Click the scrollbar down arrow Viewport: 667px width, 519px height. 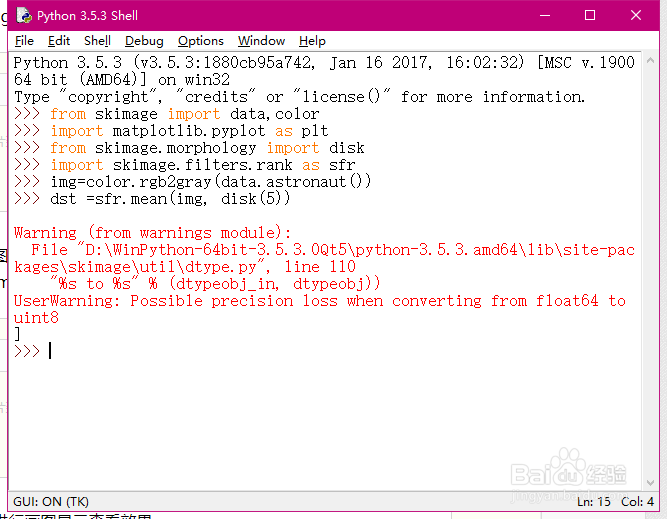[x=650, y=482]
